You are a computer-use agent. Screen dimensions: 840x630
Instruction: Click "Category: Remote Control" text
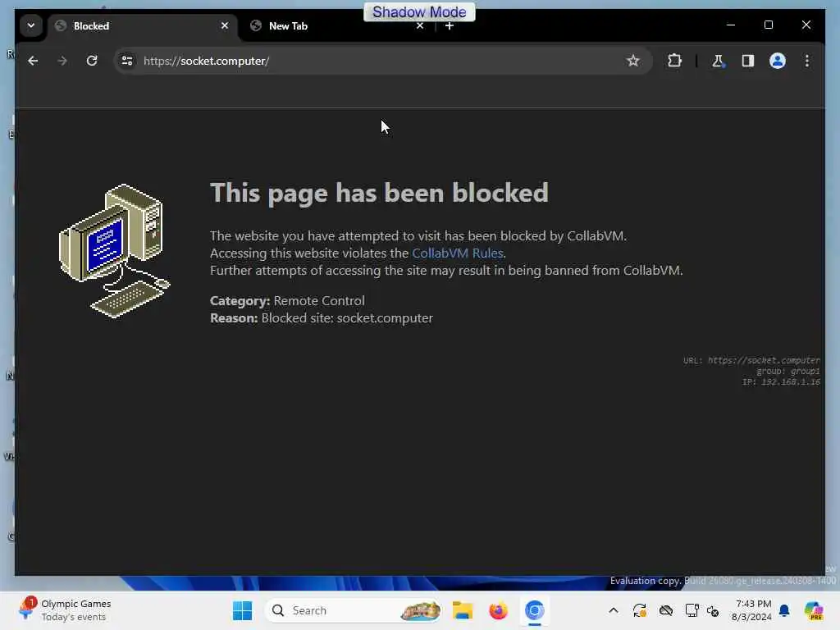click(287, 300)
